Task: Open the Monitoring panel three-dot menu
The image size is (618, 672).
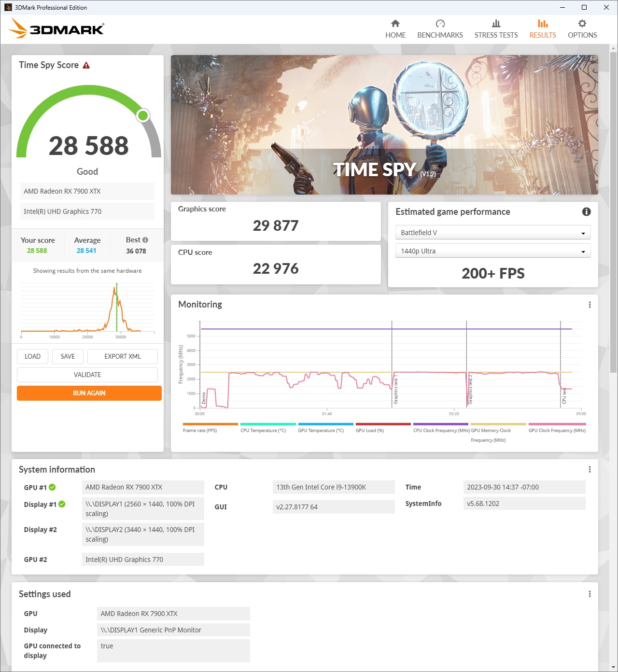Action: (590, 305)
